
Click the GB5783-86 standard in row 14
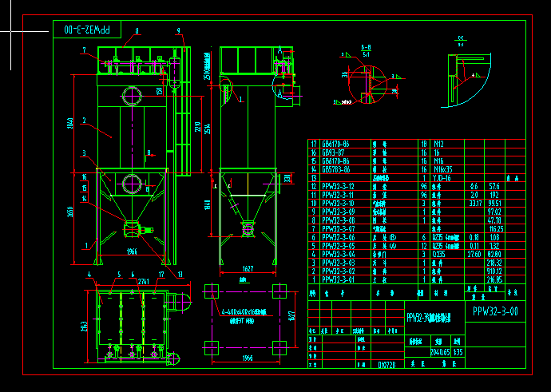(335, 170)
